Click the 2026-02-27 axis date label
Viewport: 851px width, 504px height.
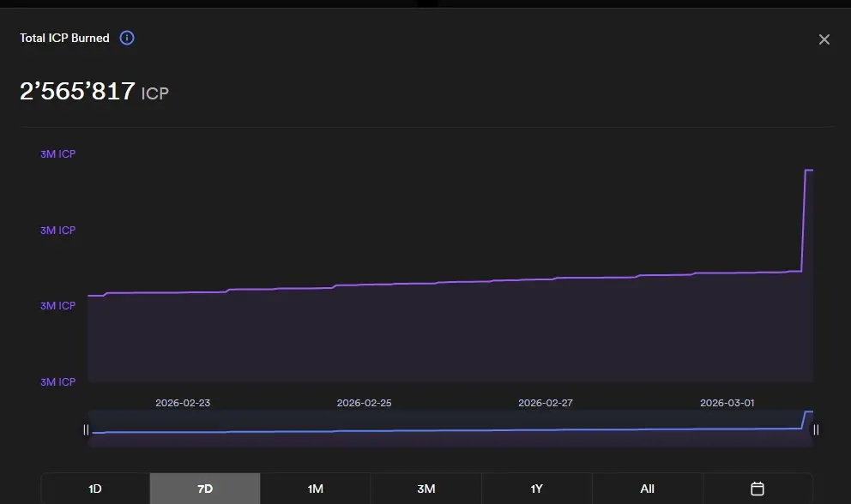point(546,403)
